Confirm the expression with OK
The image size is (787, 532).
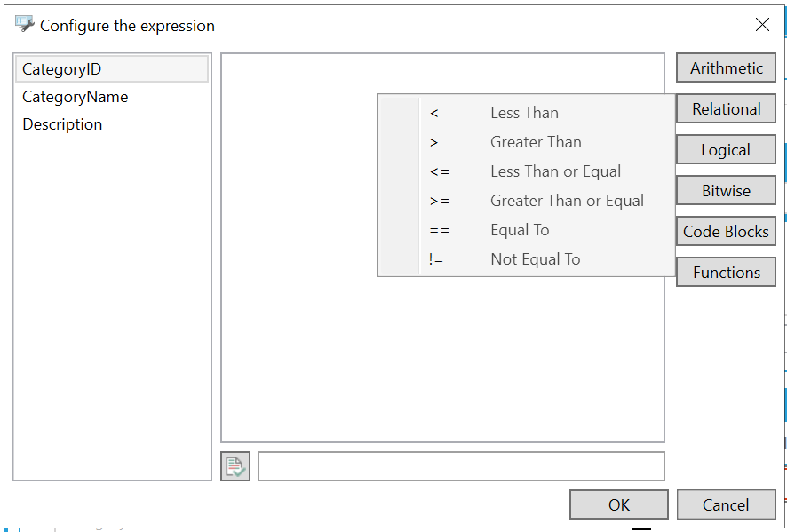(619, 504)
